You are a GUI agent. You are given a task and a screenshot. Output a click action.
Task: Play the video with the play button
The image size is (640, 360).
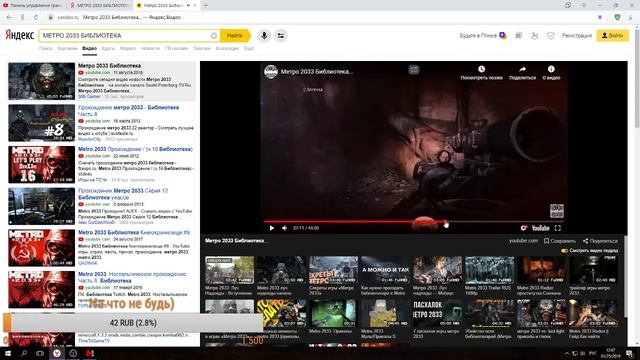pyautogui.click(x=271, y=228)
